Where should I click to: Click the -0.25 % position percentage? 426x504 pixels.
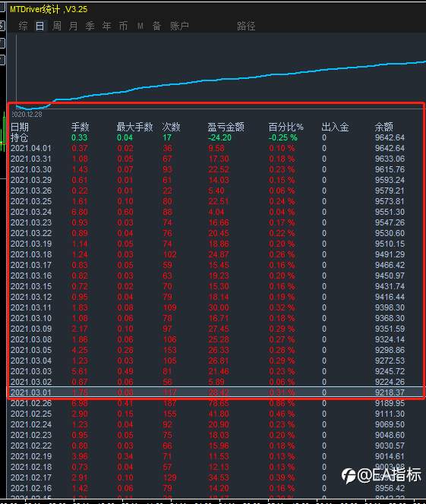(x=283, y=137)
